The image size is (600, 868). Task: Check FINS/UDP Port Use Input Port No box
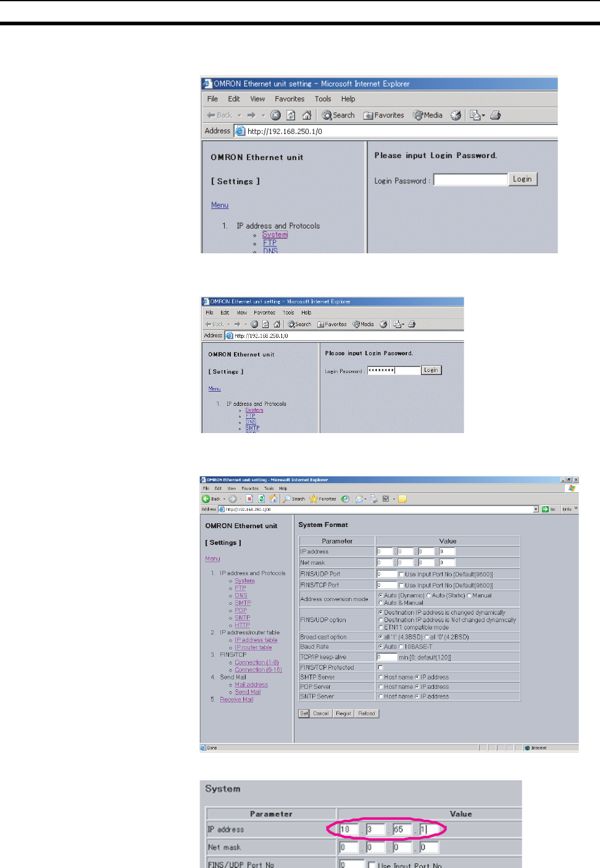tap(401, 574)
